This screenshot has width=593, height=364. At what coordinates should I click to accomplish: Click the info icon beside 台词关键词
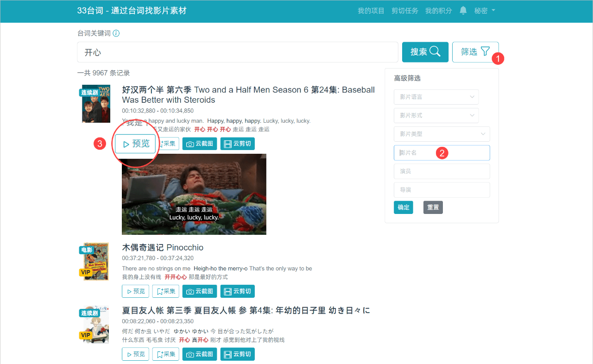click(x=116, y=33)
